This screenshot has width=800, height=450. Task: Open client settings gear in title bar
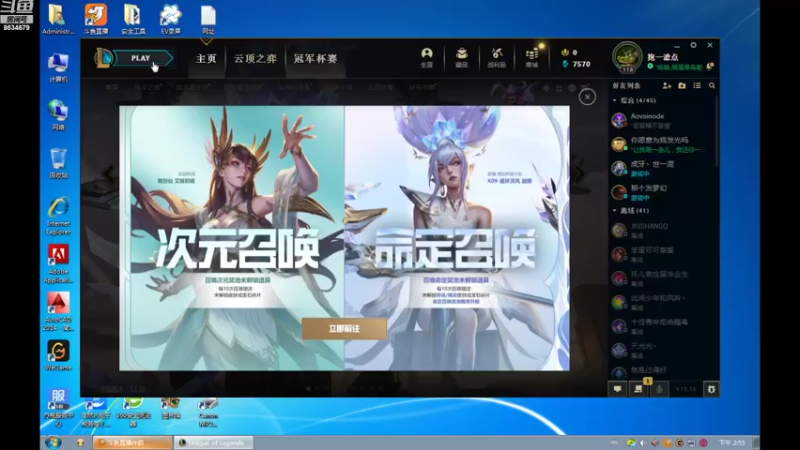pyautogui.click(x=693, y=45)
